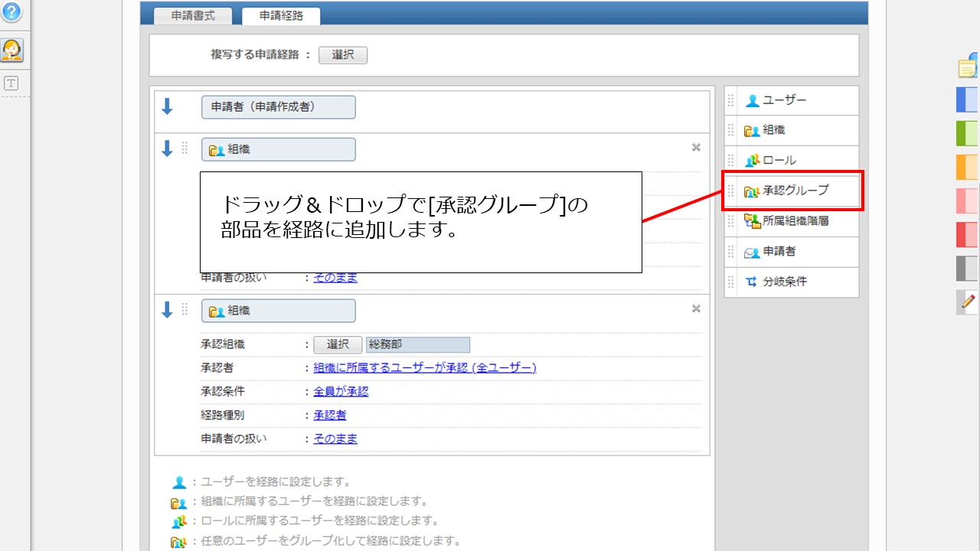
Task: Open the 申請経路 tab
Action: (x=281, y=15)
